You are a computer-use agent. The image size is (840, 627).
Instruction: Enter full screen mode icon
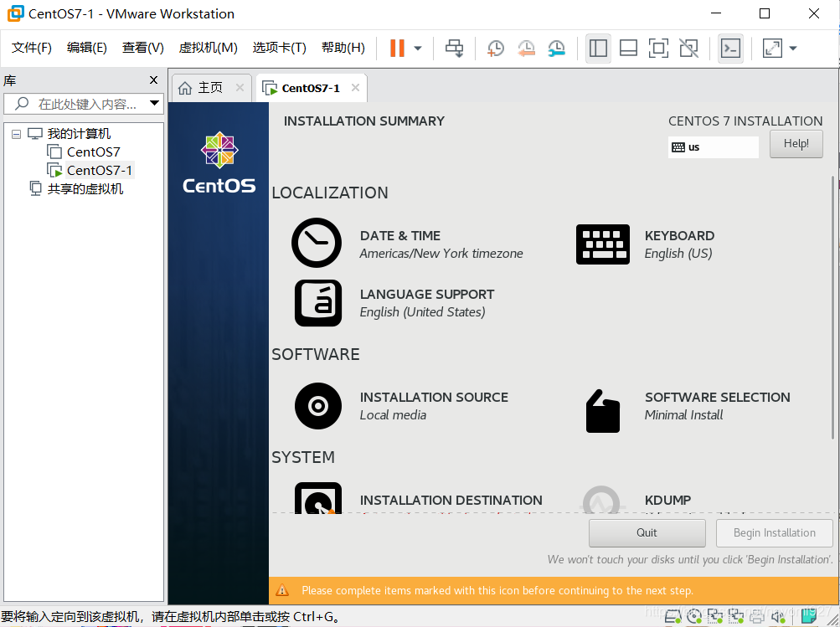(658, 49)
